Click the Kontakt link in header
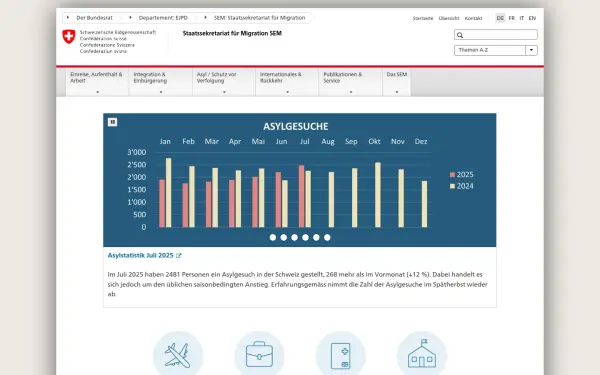Image resolution: width=600 pixels, height=375 pixels. click(473, 18)
